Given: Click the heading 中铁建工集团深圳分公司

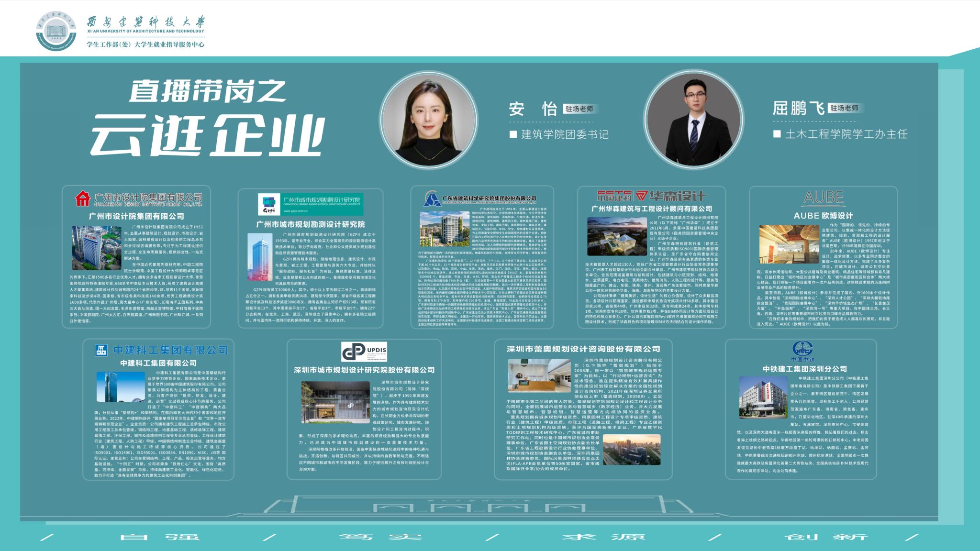Looking at the screenshot, I should [805, 369].
